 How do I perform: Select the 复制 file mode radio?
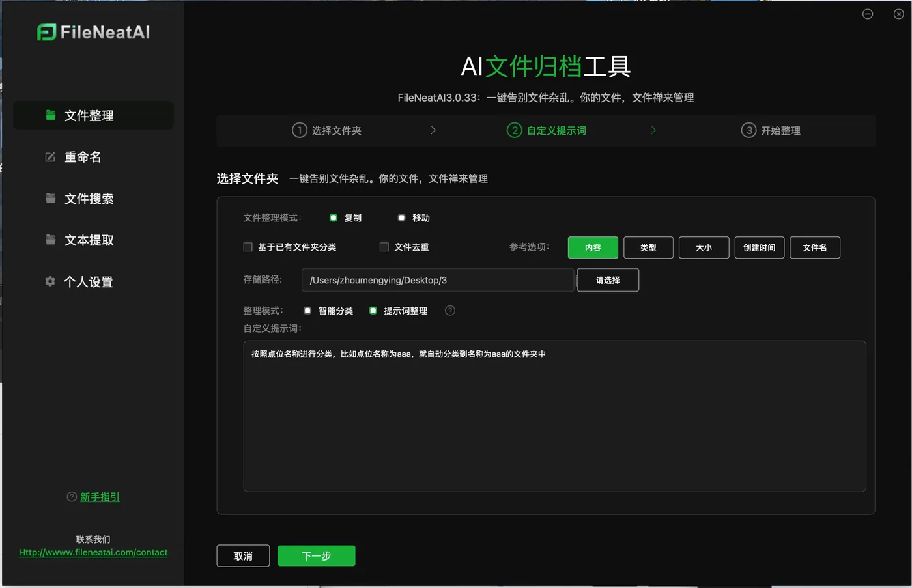tap(334, 217)
